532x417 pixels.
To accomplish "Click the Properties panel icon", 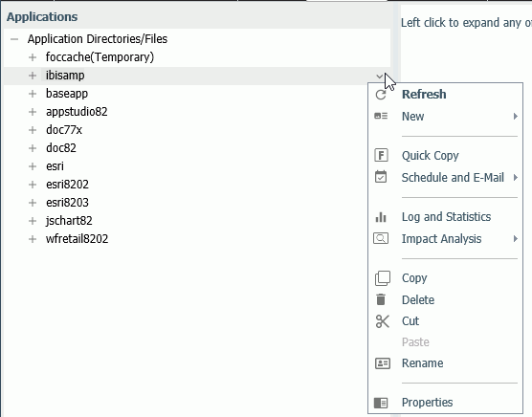I will pyautogui.click(x=381, y=403).
